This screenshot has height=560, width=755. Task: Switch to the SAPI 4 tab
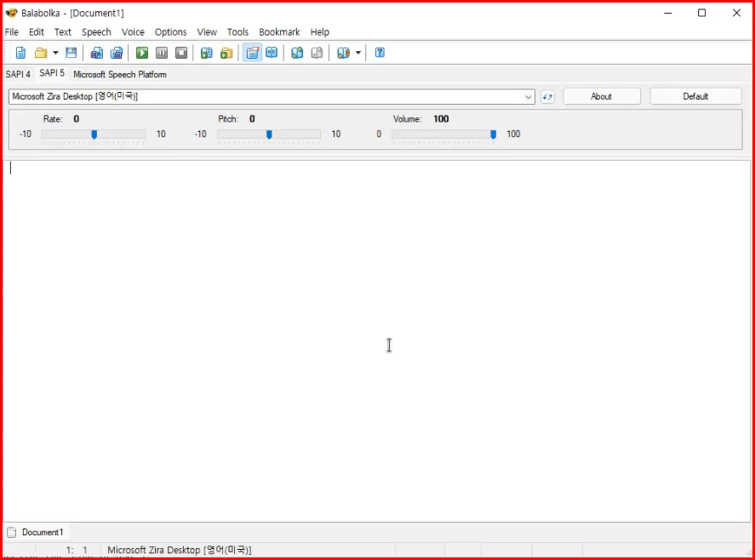18,74
